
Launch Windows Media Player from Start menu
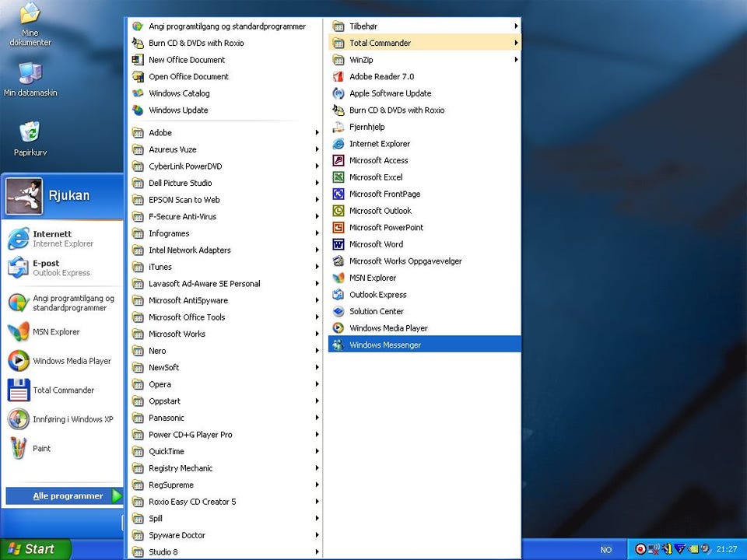tap(62, 361)
